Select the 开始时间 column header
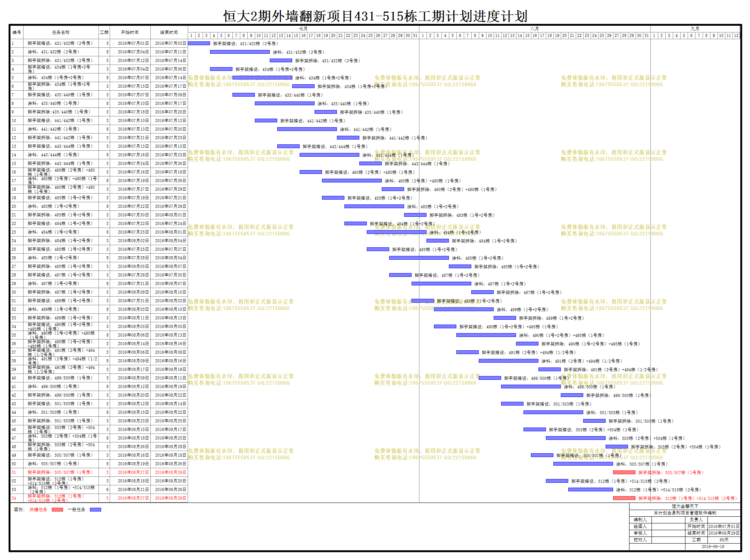This screenshot has width=750, height=560. pos(130,32)
